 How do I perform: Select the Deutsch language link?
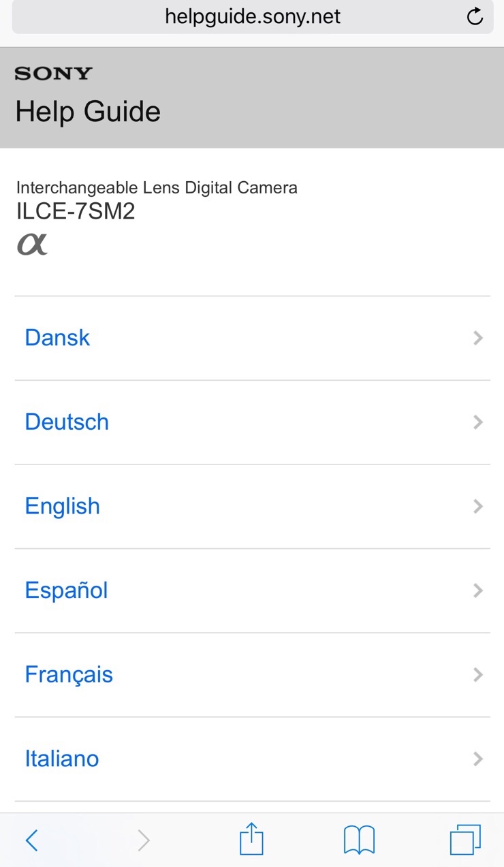(x=67, y=422)
